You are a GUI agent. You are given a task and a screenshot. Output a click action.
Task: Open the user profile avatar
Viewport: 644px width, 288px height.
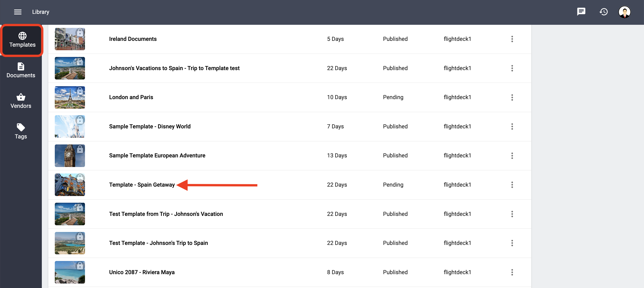click(x=624, y=12)
